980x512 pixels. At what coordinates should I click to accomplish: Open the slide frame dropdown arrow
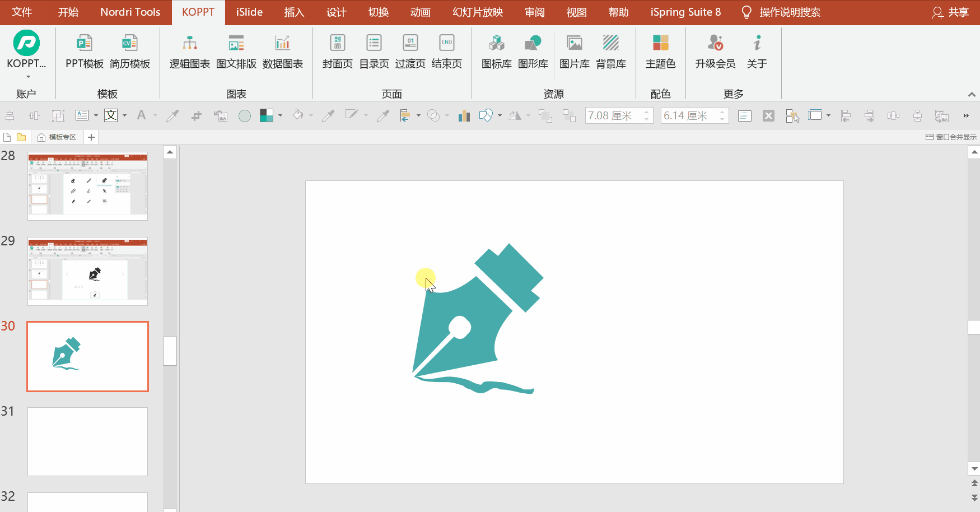click(x=828, y=116)
